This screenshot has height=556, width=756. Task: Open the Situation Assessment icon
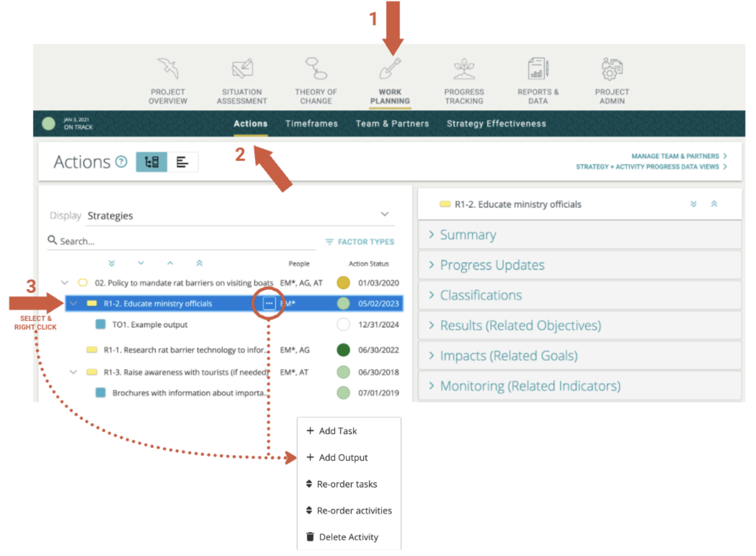coord(242,69)
